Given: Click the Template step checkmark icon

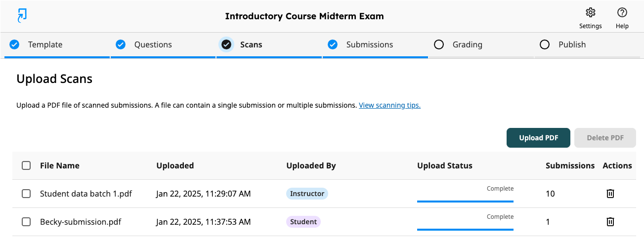Looking at the screenshot, I should [x=15, y=44].
